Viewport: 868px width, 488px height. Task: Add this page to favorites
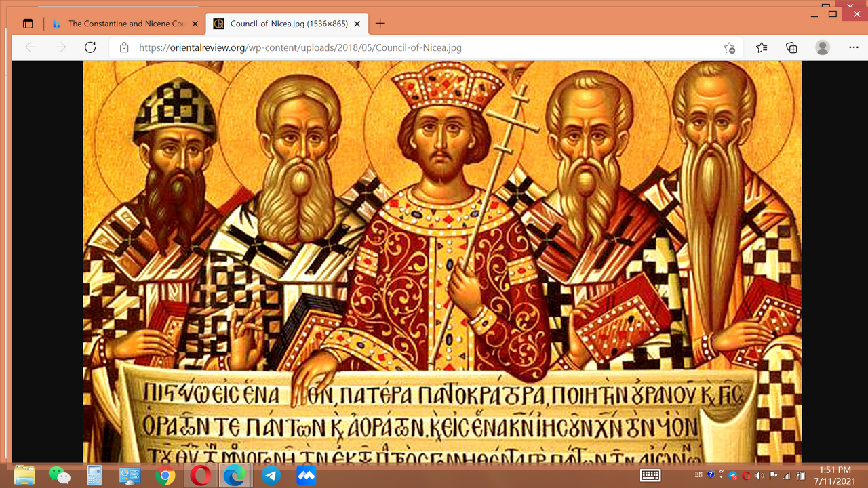pos(729,47)
